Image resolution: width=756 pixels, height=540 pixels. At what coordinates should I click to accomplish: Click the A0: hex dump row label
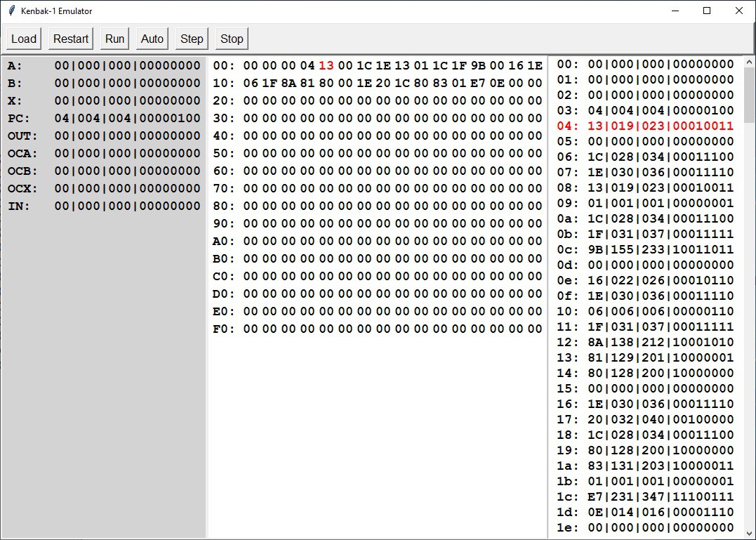pos(223,241)
